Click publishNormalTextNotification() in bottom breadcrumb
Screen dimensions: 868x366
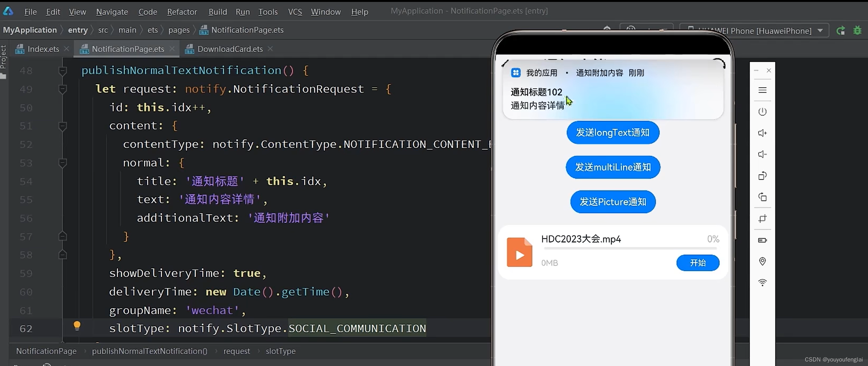coord(150,351)
